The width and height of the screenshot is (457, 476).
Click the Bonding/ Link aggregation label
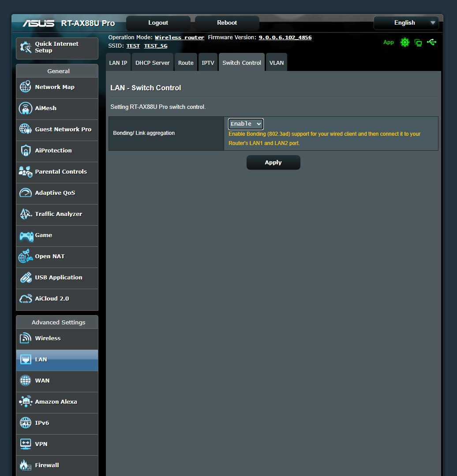[x=144, y=133]
